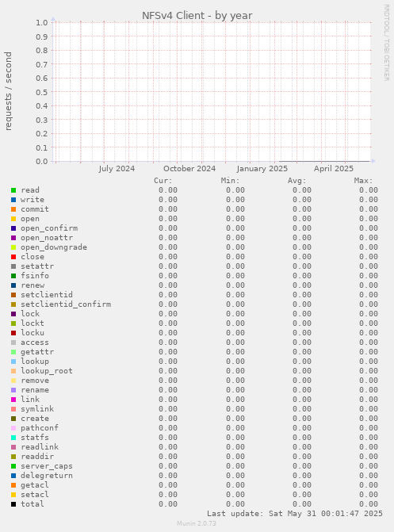Screen dimensions: 394x532
Task: Click the April 2025 axis label
Action: click(x=334, y=169)
